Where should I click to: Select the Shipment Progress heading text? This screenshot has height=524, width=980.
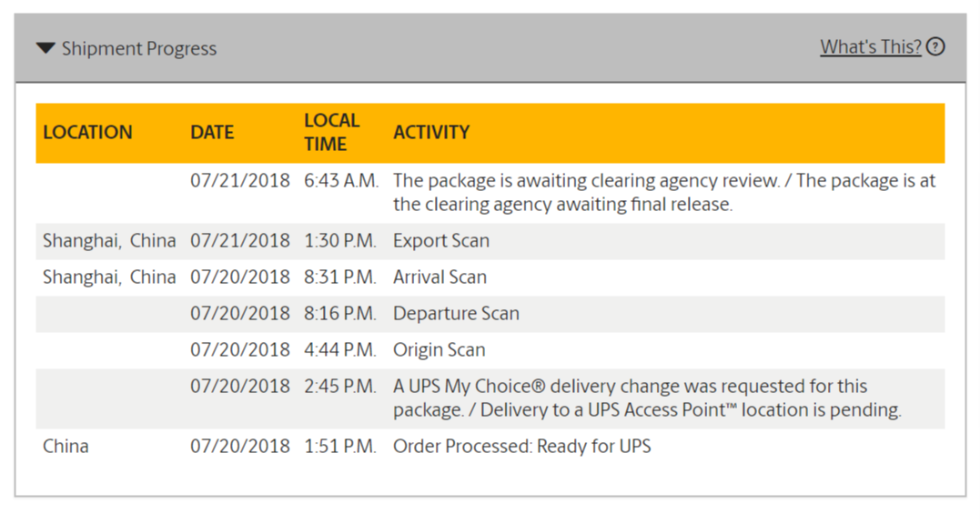click(138, 49)
